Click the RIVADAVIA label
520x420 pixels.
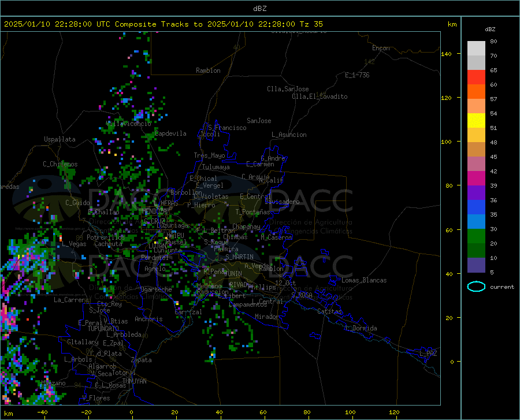(x=239, y=284)
